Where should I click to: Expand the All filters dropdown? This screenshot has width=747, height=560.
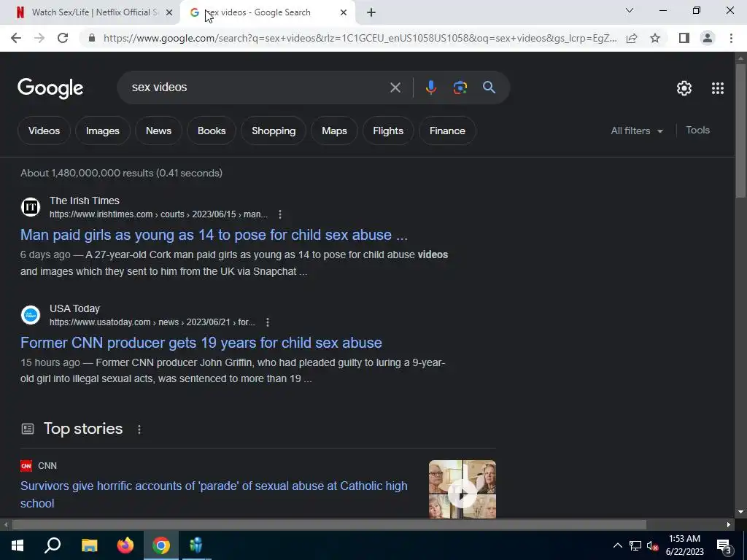pyautogui.click(x=637, y=131)
